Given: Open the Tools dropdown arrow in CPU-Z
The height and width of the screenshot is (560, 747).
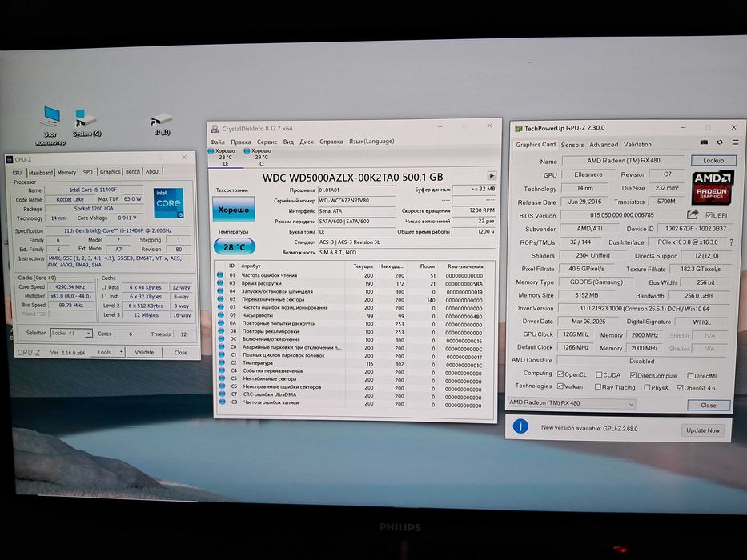Looking at the screenshot, I should [x=122, y=352].
